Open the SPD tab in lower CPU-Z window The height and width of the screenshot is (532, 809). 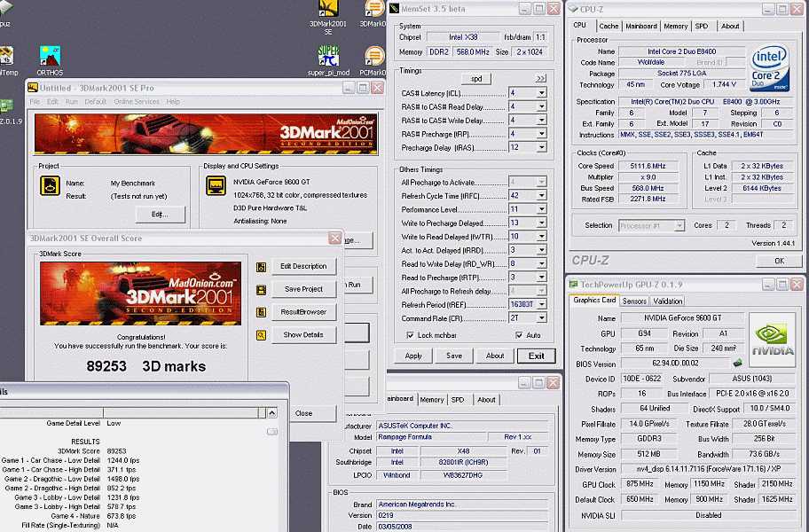[457, 400]
